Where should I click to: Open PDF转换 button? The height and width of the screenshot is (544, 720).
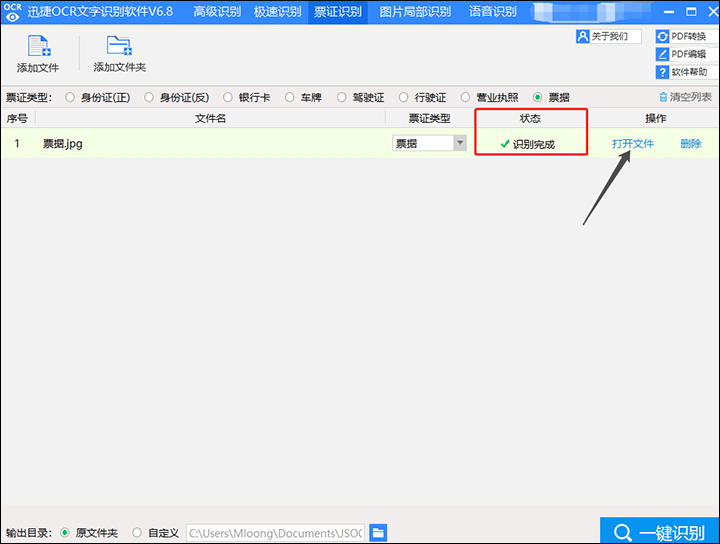(x=687, y=36)
